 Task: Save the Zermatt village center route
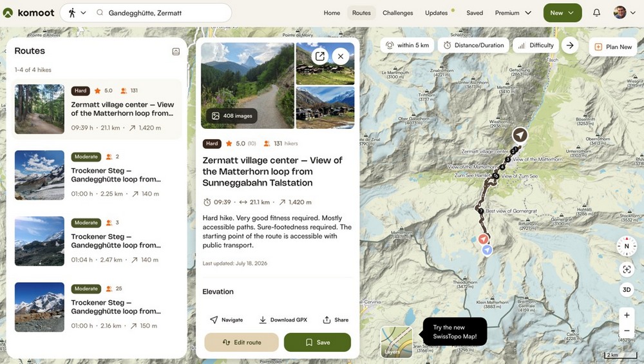[x=317, y=342]
